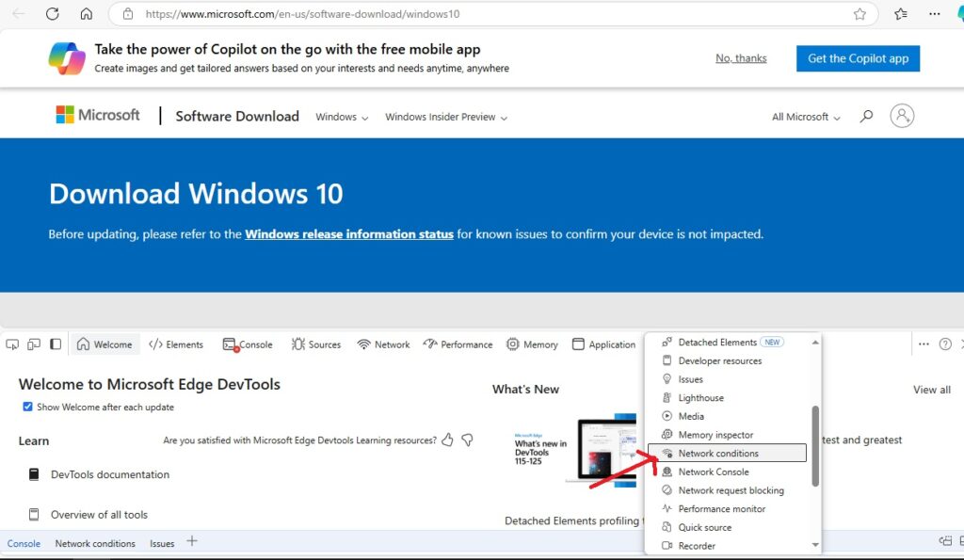Open DevTools customize ellipsis menu
This screenshot has height=560, width=964.
click(x=924, y=344)
